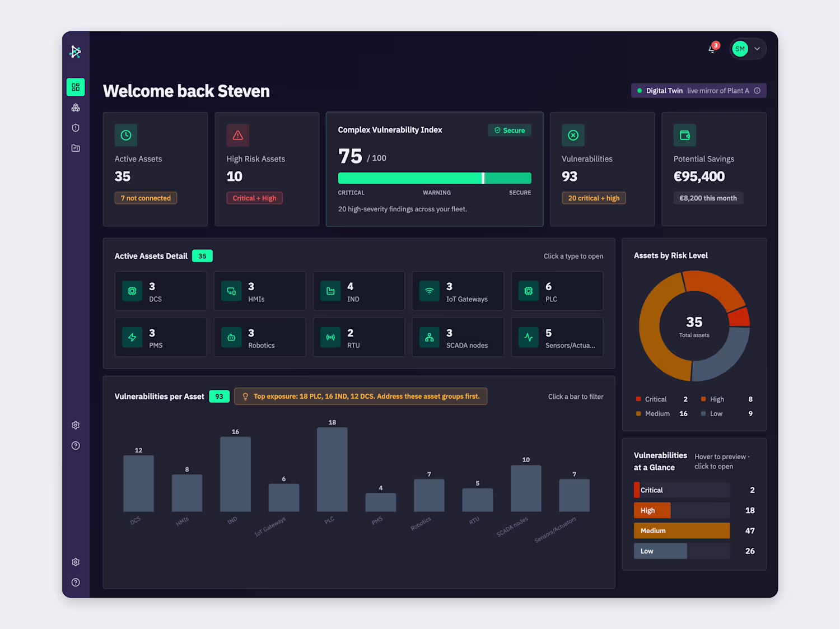Click the SM user avatar

(740, 49)
